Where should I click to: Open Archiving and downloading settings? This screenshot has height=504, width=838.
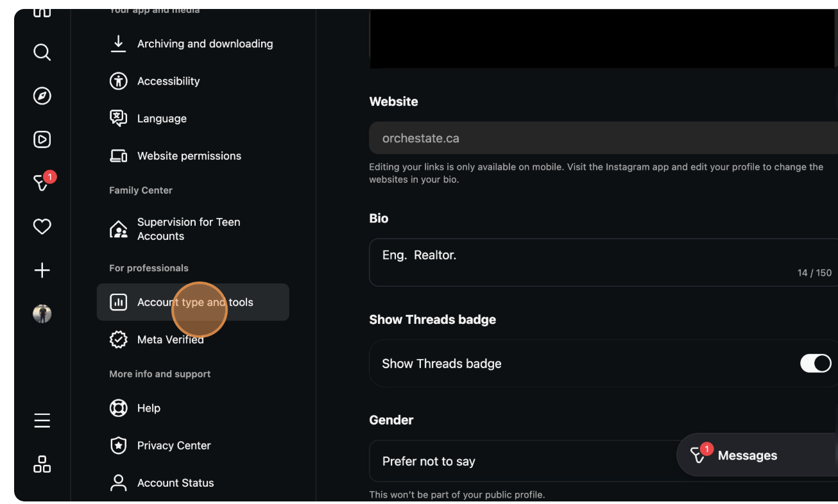tap(205, 43)
